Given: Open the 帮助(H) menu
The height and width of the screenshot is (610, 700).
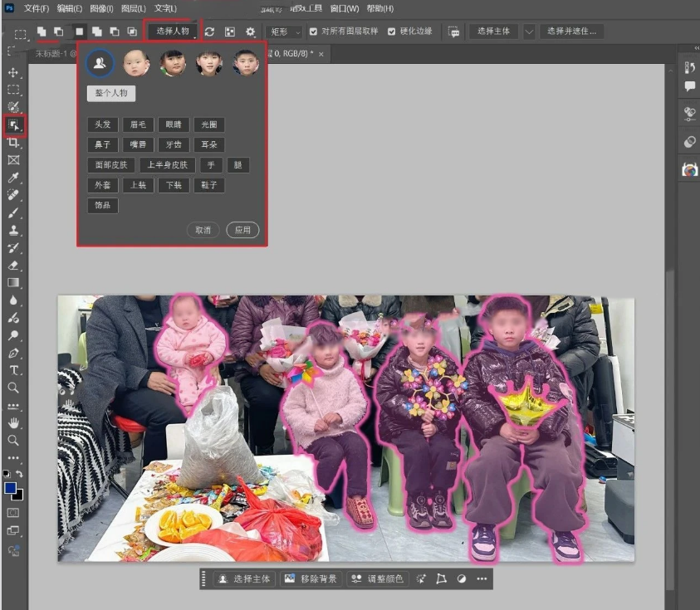Looking at the screenshot, I should pyautogui.click(x=380, y=8).
